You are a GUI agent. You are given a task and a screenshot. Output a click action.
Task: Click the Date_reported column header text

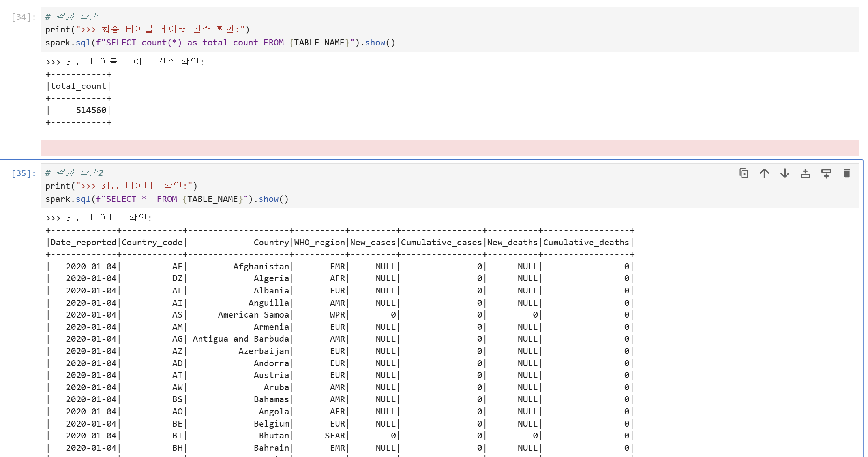[x=83, y=243]
